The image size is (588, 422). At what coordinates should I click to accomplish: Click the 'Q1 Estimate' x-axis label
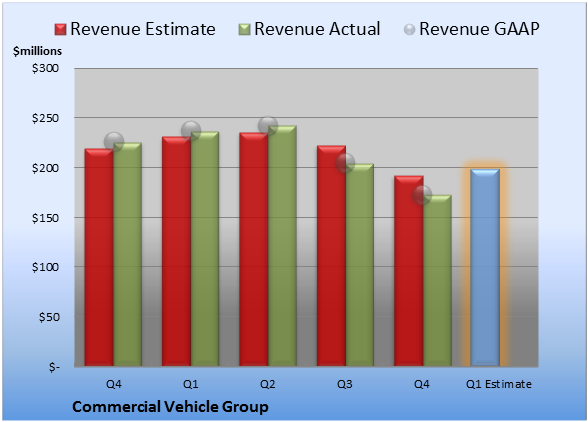(x=499, y=384)
